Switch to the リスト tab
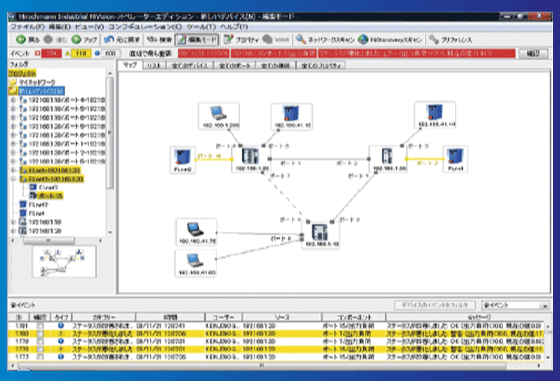The image size is (560, 381). 154,65
